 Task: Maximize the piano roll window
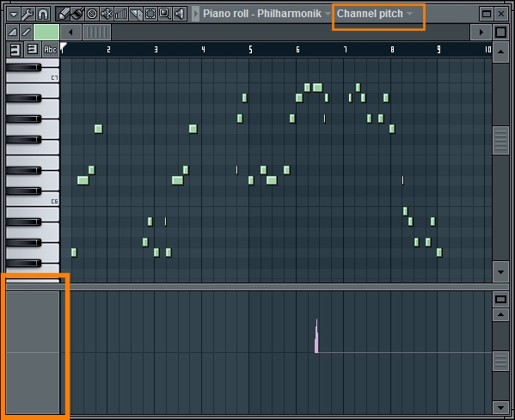tap(487, 14)
